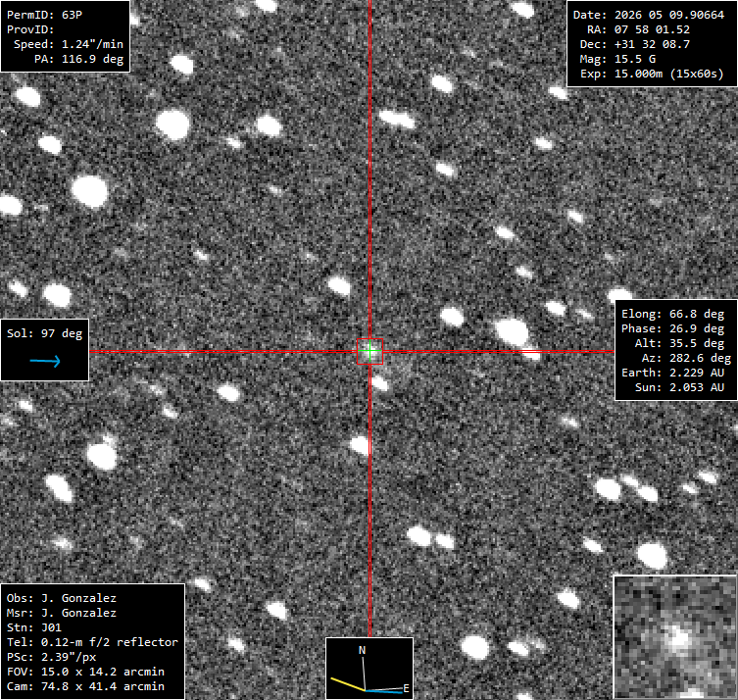This screenshot has height=700, width=738.
Task: Click the 'ProvID:' label
Action: 30,29
